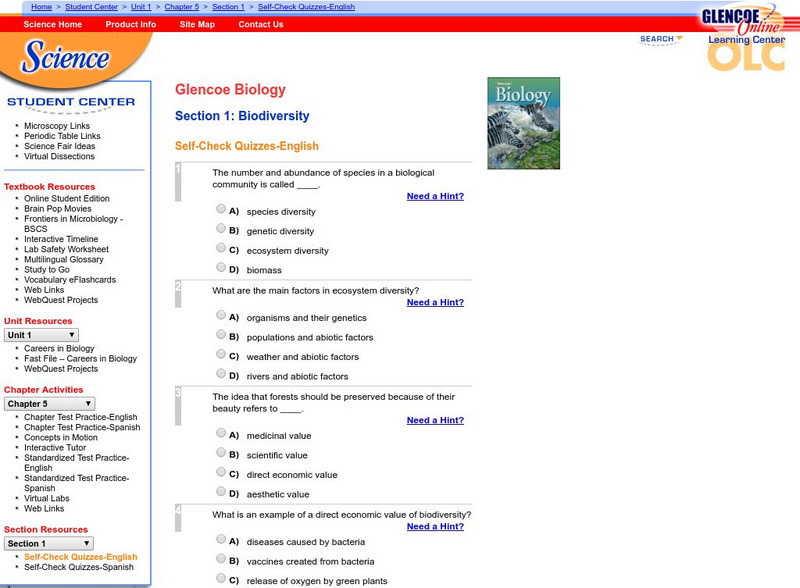Image resolution: width=800 pixels, height=588 pixels.
Task: Open Science Fair Ideas
Action: point(60,146)
